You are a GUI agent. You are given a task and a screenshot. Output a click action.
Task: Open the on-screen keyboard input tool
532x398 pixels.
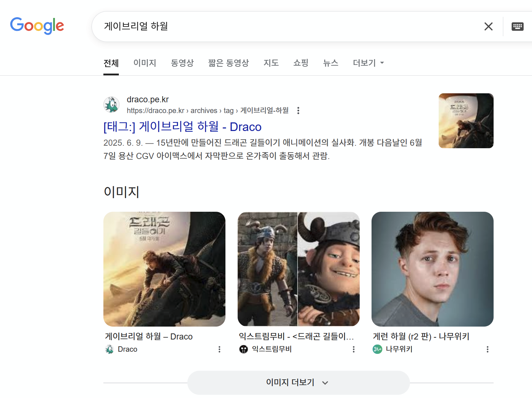(517, 26)
